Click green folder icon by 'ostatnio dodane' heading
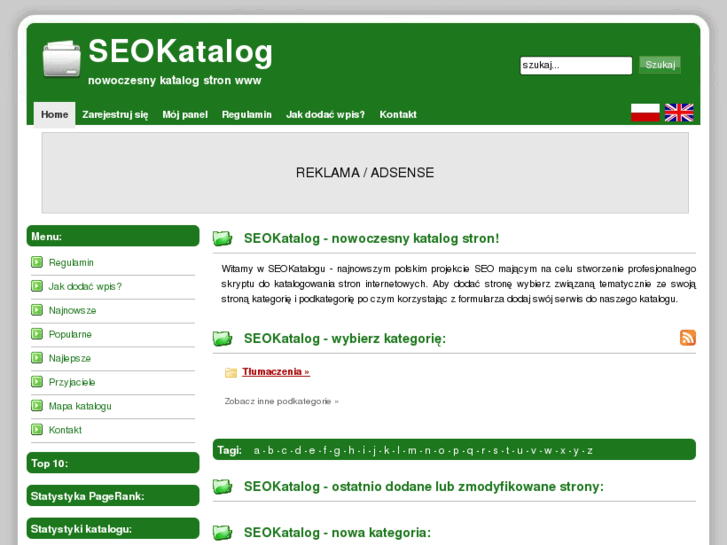Image resolution: width=727 pixels, height=545 pixels. point(223,487)
